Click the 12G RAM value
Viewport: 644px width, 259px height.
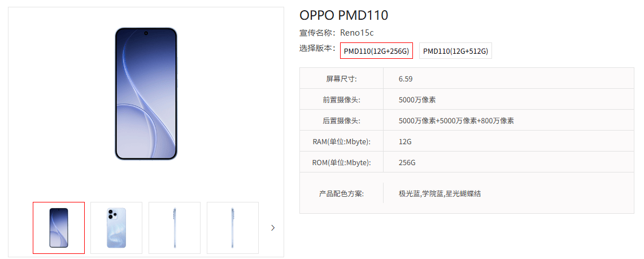click(x=405, y=141)
